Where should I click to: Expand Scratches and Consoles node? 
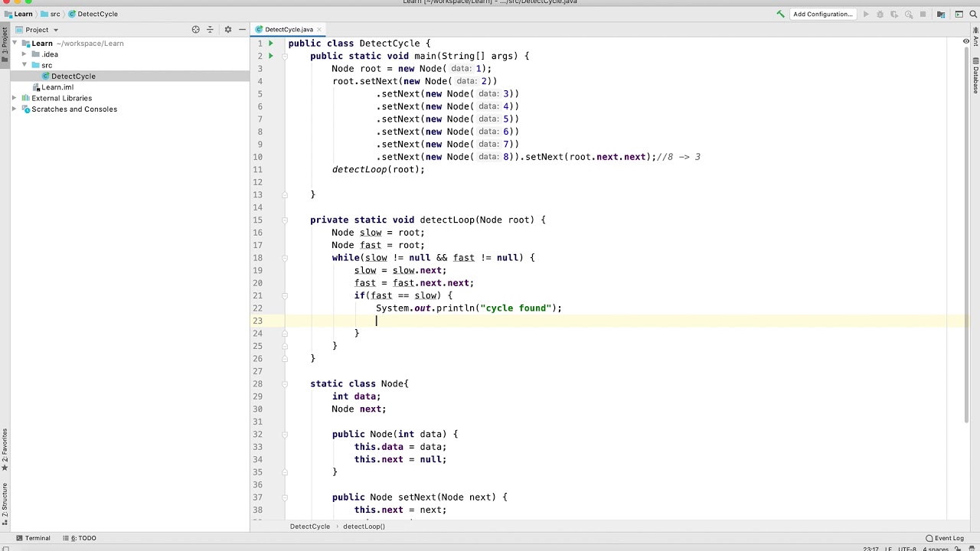(x=15, y=109)
